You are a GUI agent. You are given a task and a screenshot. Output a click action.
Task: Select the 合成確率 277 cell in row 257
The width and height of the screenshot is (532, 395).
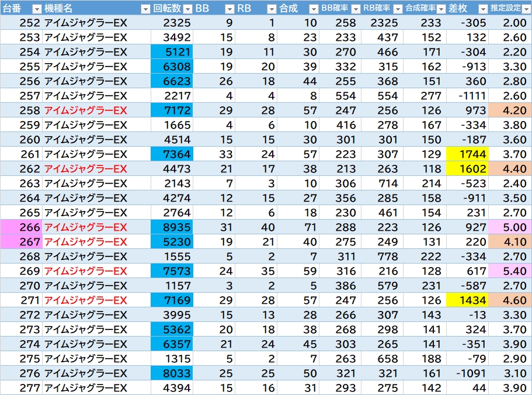tap(425, 96)
